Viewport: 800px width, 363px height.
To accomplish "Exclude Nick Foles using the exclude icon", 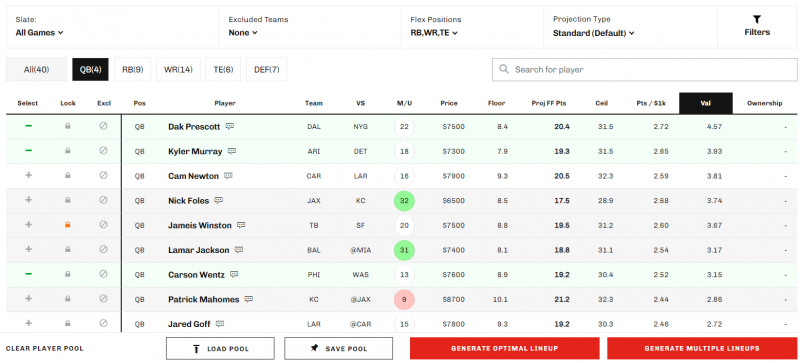I will (x=104, y=200).
